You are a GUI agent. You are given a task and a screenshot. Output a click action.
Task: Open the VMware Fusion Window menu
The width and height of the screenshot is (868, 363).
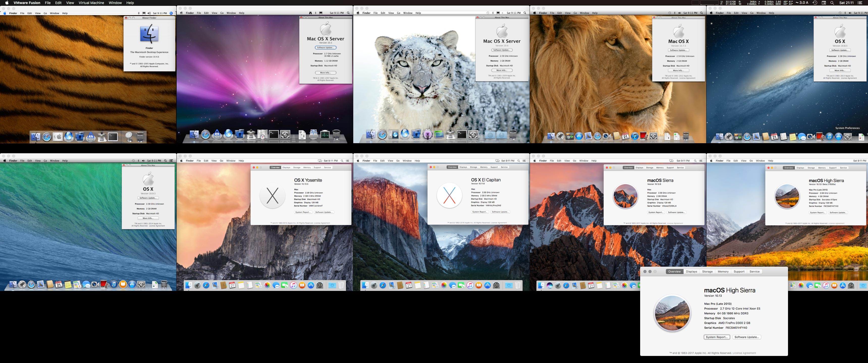pos(115,3)
